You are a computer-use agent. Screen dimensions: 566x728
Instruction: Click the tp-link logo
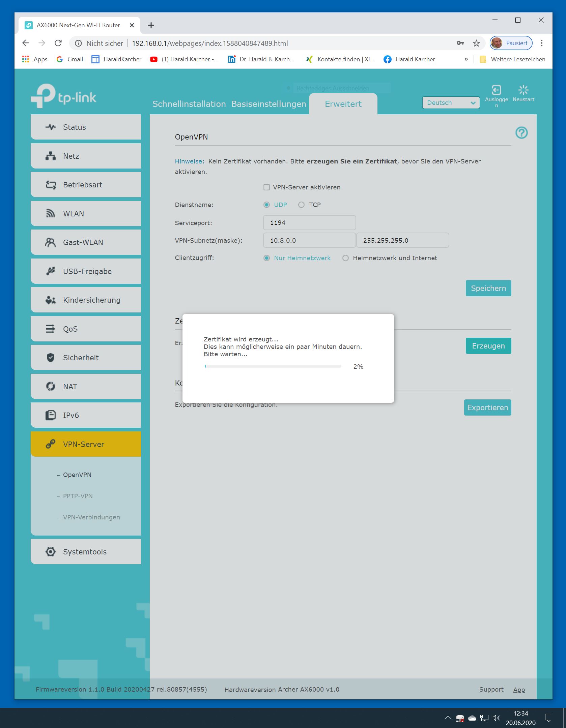pos(63,96)
